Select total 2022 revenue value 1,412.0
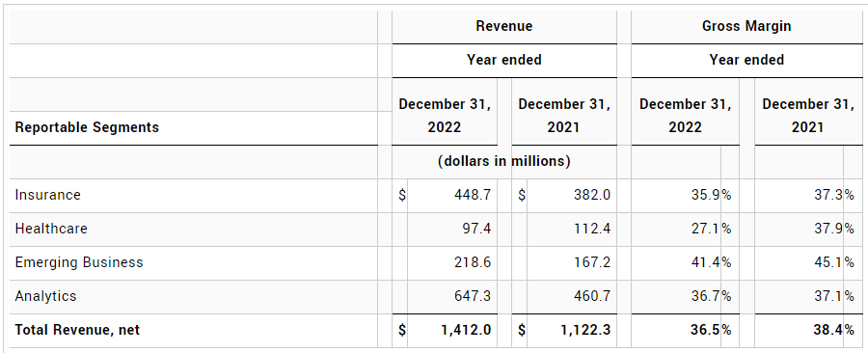The height and width of the screenshot is (353, 868). point(466,330)
